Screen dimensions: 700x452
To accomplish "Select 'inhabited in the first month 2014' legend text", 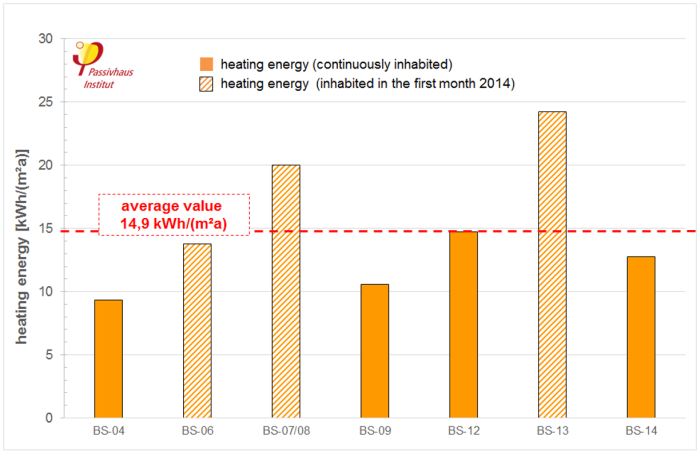I will (367, 84).
